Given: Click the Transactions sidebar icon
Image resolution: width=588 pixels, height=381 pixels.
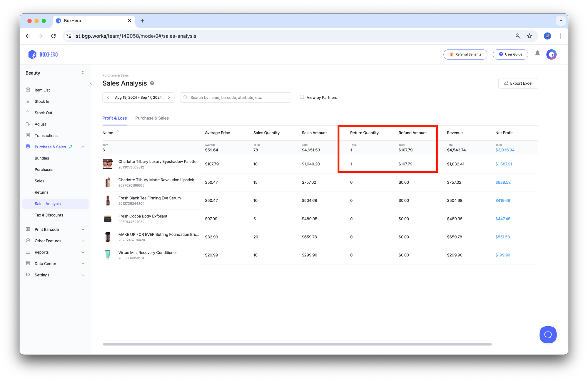Looking at the screenshot, I should 28,135.
